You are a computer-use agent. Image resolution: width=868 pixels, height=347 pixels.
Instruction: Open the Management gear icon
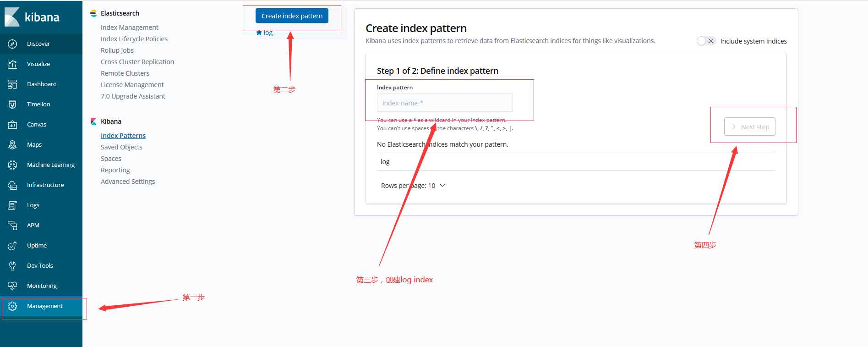pos(12,306)
